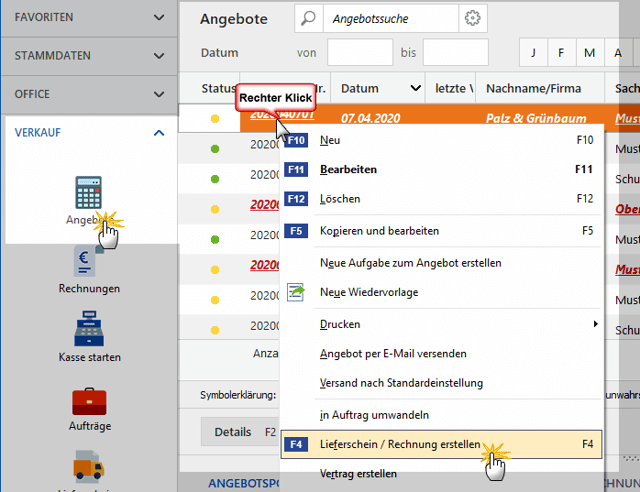Click the Neue Wiedervorlage icon
Viewport: 640px width, 492px height.
coord(296,292)
